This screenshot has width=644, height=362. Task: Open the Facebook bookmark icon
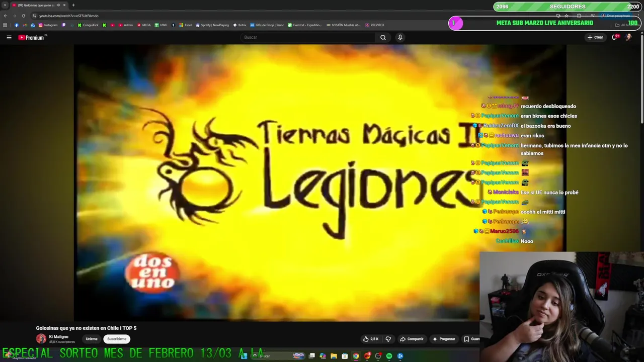[16, 25]
